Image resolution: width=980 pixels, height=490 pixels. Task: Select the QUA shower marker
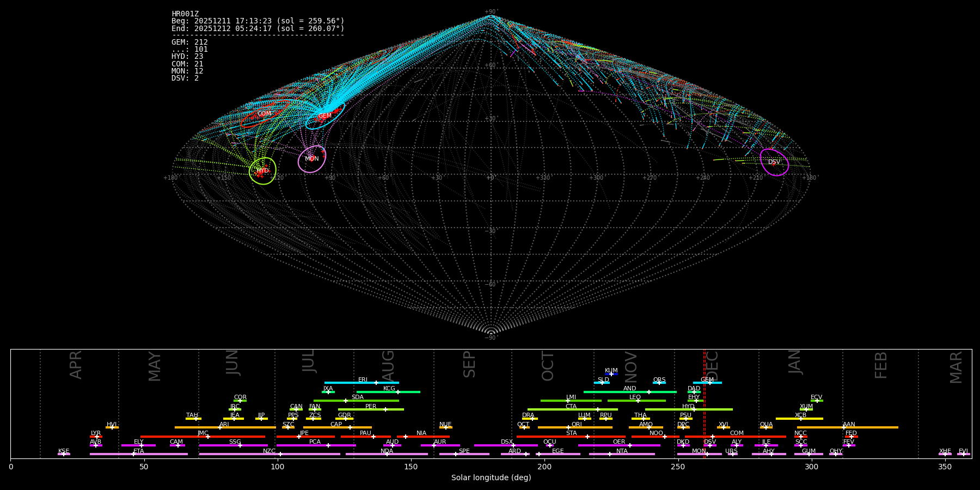click(766, 427)
